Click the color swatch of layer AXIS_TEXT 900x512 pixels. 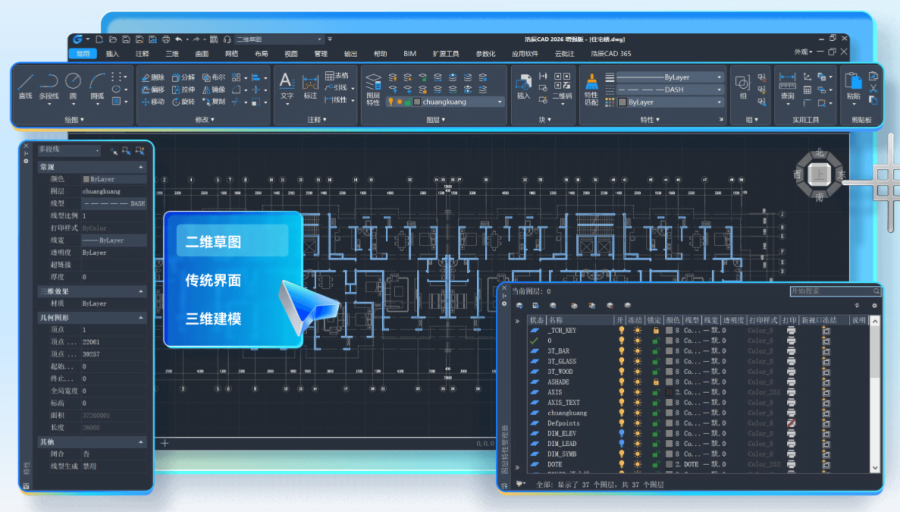(671, 401)
